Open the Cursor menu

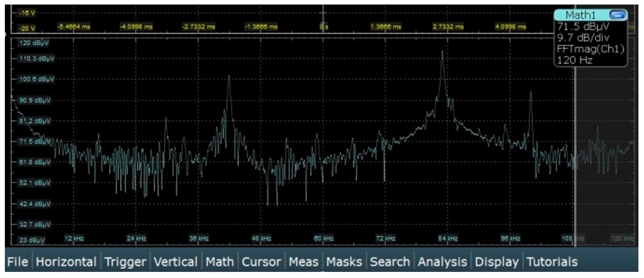[x=261, y=262]
